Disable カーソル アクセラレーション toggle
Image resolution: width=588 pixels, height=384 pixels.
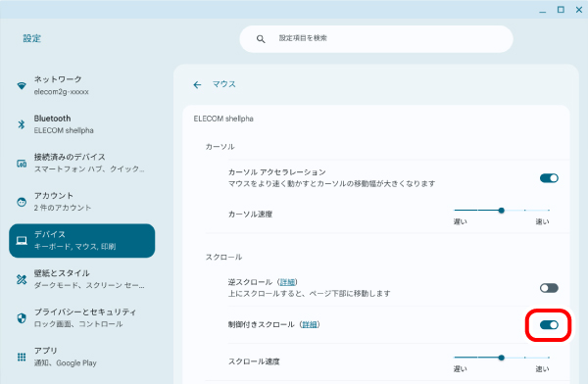pyautogui.click(x=549, y=178)
